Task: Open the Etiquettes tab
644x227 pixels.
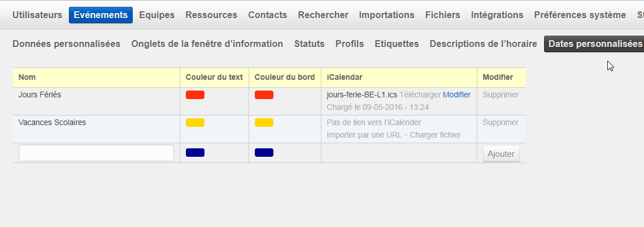Action: [397, 44]
